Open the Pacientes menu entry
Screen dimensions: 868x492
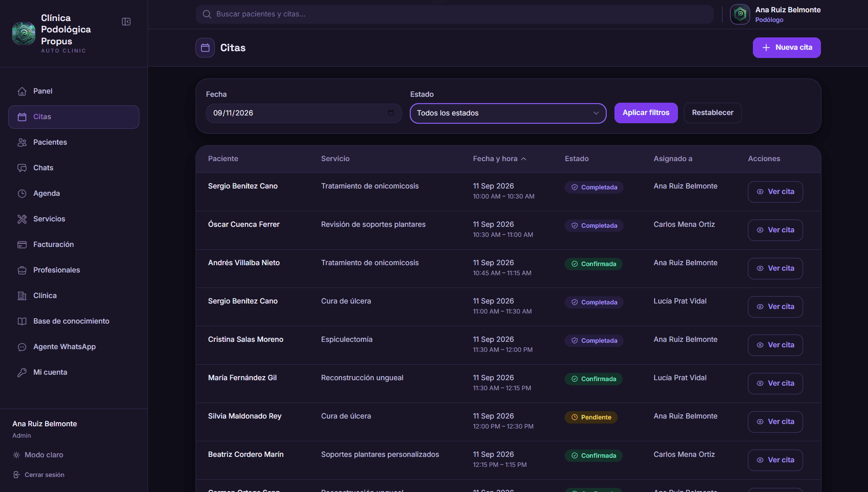[74, 142]
